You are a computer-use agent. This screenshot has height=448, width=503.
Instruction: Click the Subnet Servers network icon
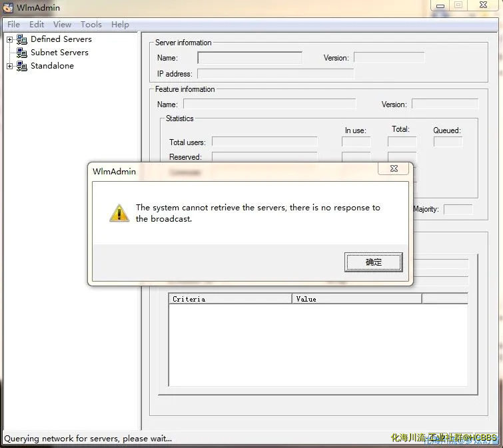pyautogui.click(x=22, y=53)
